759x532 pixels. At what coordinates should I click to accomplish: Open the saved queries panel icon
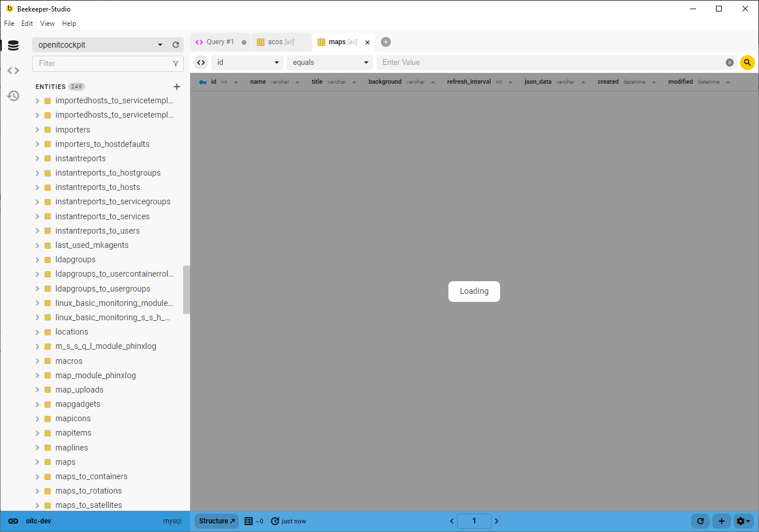(x=13, y=70)
